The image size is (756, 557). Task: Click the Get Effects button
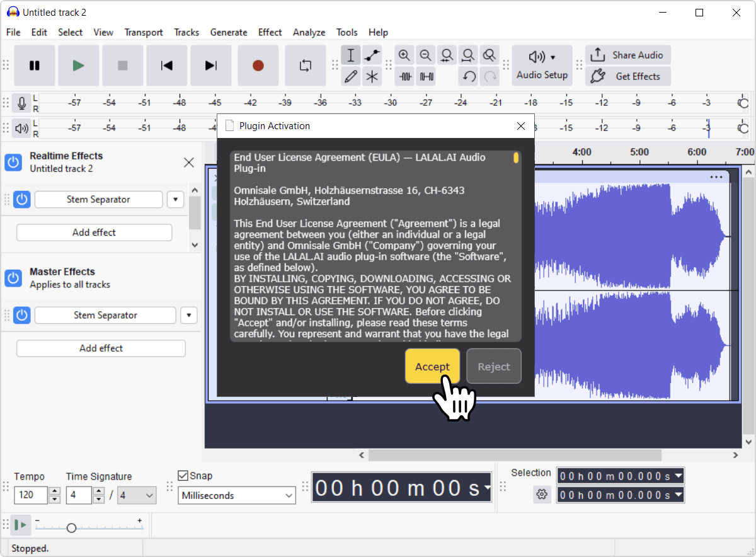pos(628,76)
